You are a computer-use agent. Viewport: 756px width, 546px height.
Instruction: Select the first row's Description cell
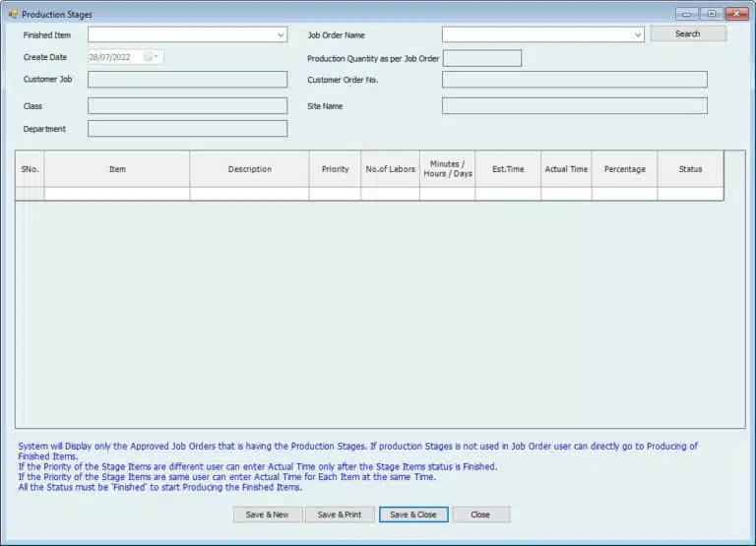tap(249, 194)
